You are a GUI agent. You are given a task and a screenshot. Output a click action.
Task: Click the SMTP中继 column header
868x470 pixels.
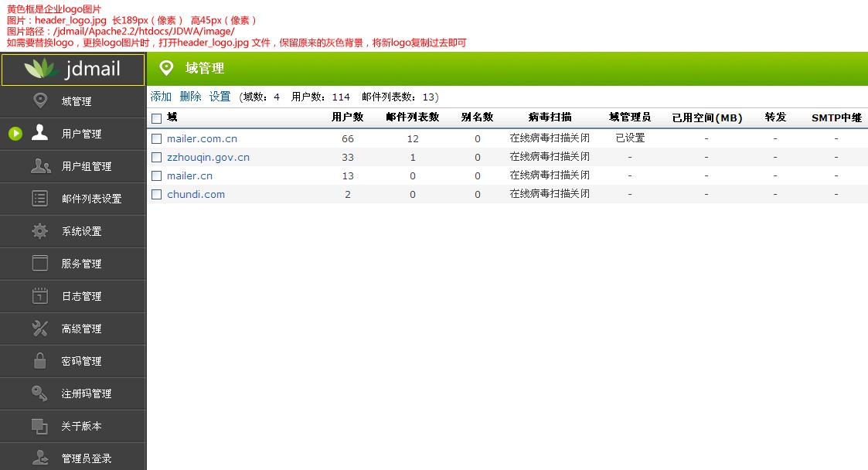click(836, 117)
